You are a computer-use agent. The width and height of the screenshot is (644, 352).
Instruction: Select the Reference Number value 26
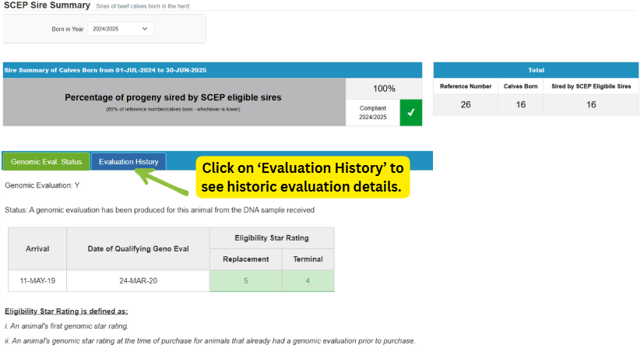465,105
